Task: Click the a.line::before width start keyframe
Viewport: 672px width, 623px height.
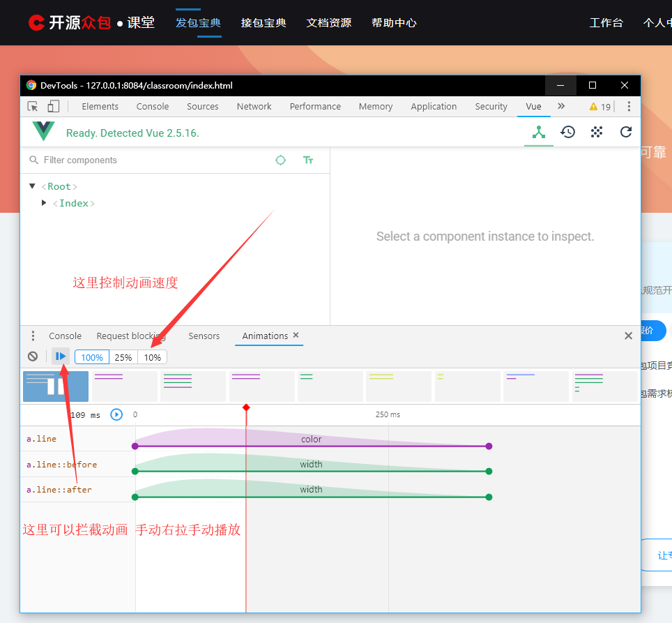Action: click(135, 472)
